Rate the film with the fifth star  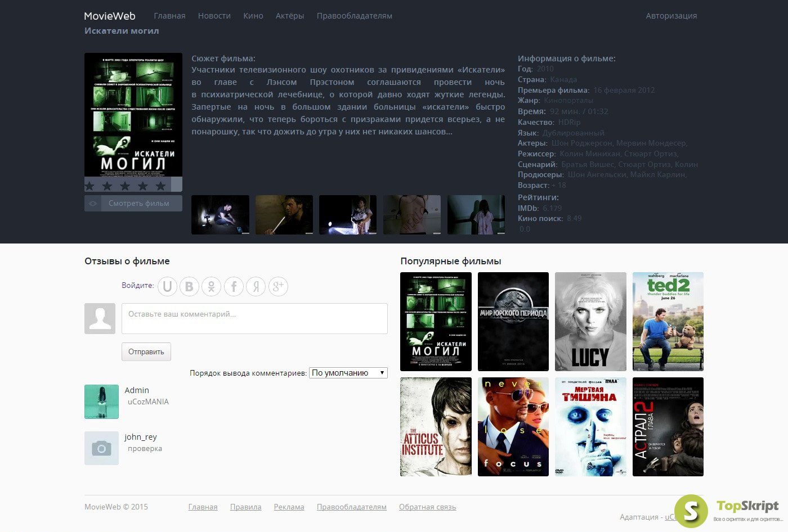161,186
